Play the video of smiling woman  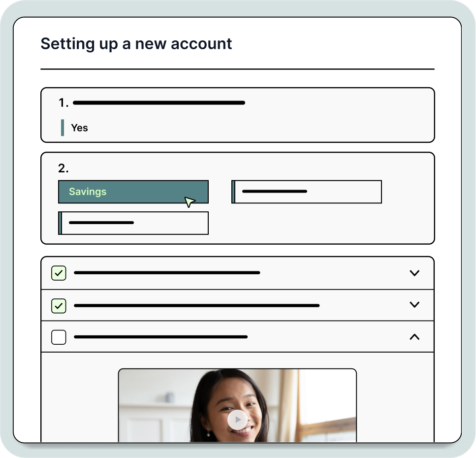pos(237,420)
